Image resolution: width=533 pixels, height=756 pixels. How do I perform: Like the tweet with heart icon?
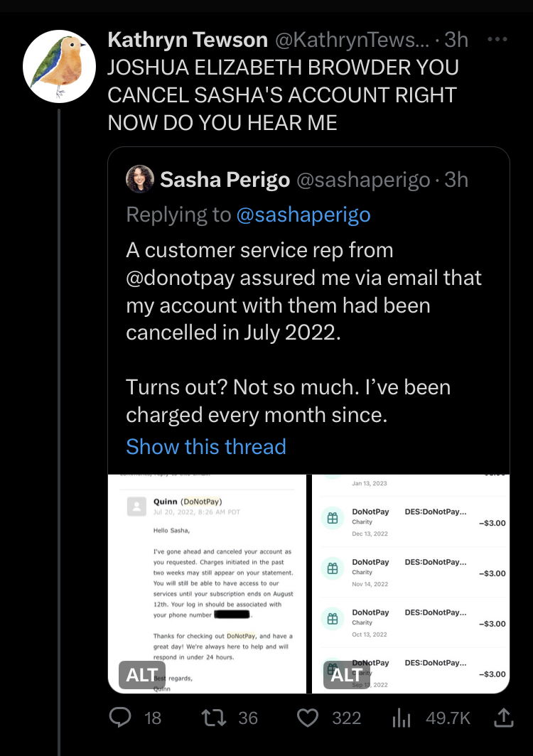click(x=307, y=718)
